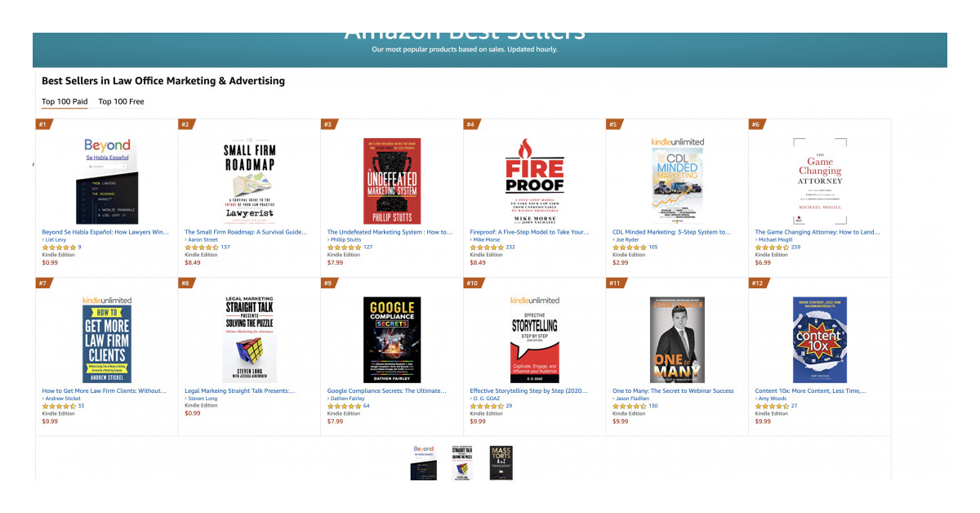
Task: Open the One to Many book cover
Action: (x=677, y=340)
